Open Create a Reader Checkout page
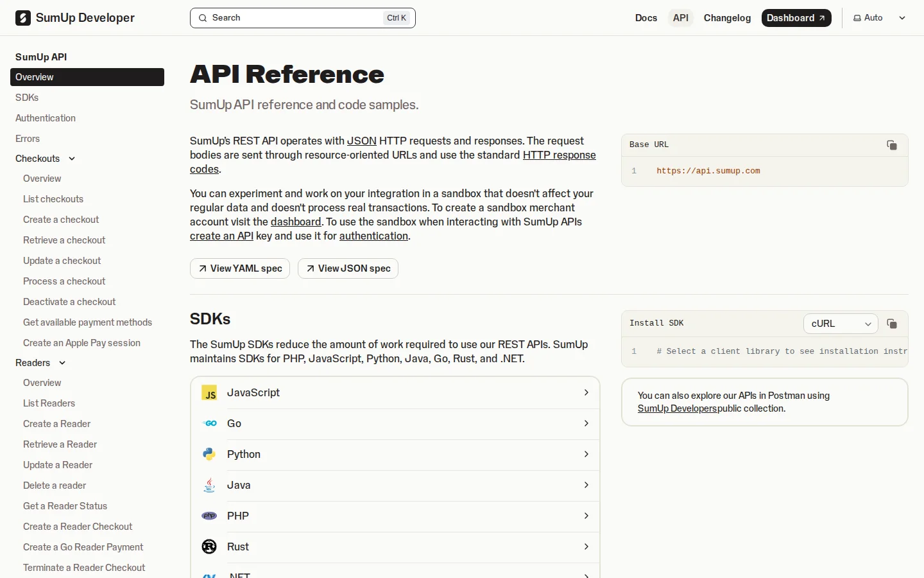 [x=78, y=527]
